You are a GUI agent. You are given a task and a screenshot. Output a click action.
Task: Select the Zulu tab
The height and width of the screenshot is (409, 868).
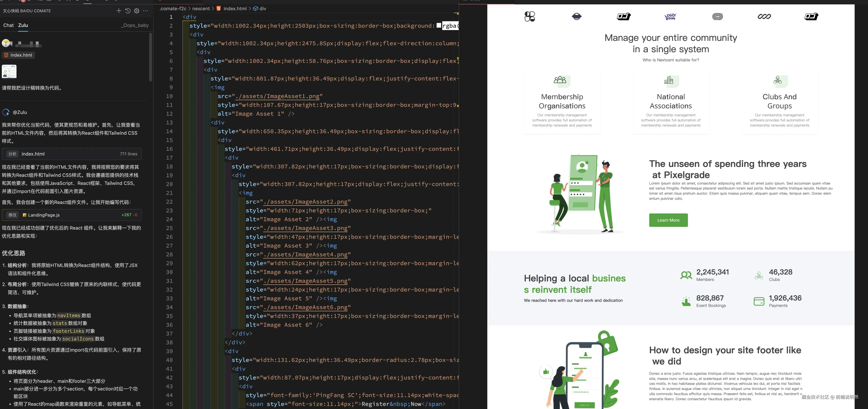(x=23, y=25)
